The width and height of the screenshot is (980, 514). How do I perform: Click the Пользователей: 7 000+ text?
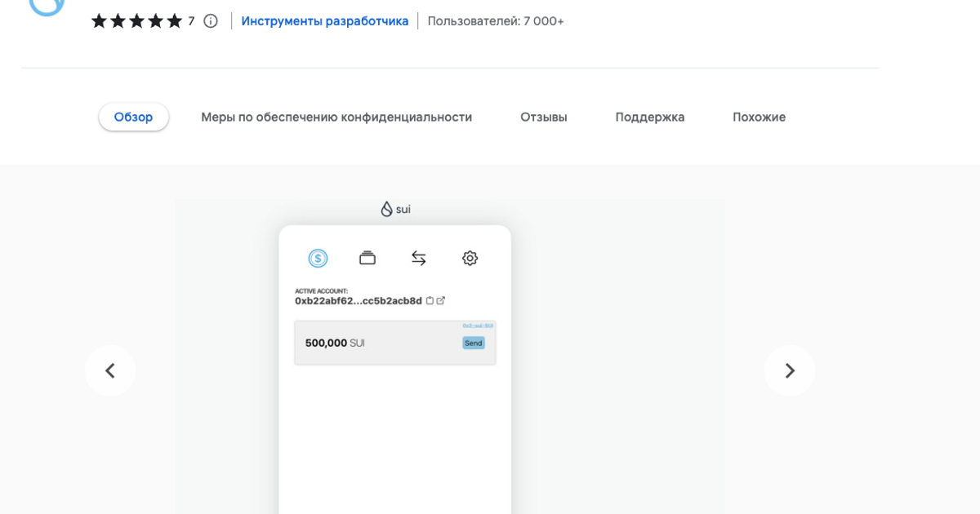point(496,21)
